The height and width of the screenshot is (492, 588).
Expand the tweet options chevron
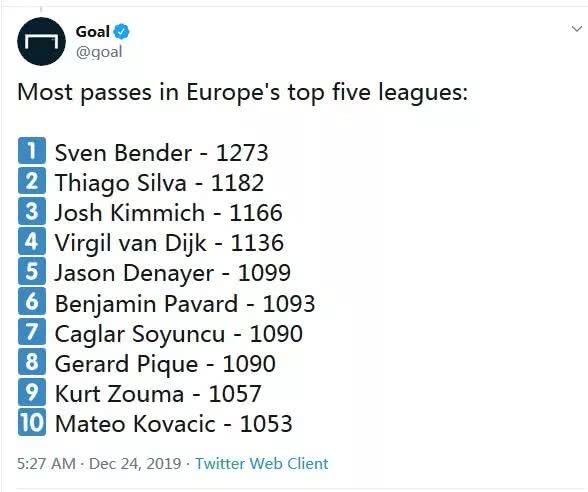pos(576,29)
